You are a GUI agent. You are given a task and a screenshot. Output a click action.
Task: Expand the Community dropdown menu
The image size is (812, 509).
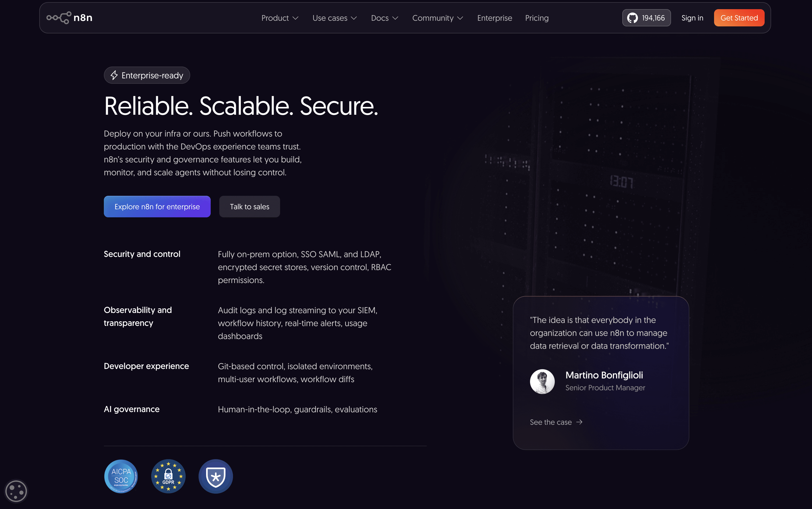[438, 18]
